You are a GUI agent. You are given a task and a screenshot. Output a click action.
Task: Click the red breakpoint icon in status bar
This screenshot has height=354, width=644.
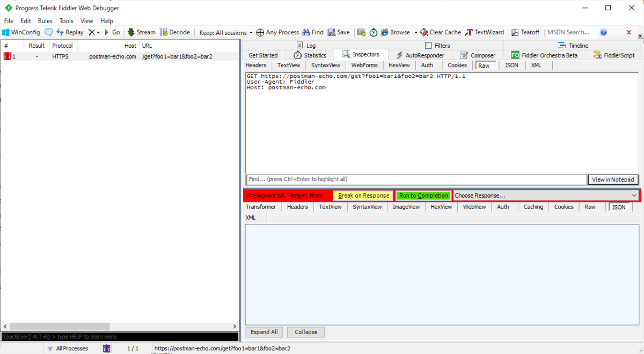point(107,349)
